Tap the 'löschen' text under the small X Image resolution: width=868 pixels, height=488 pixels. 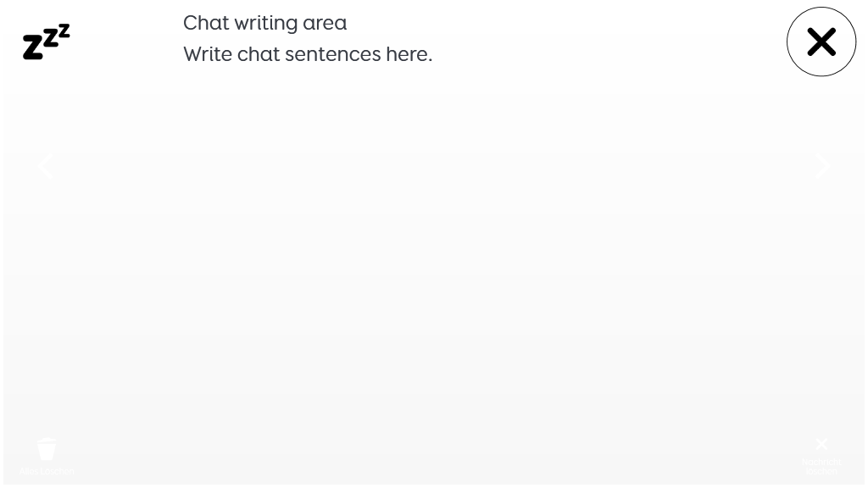pyautogui.click(x=821, y=471)
